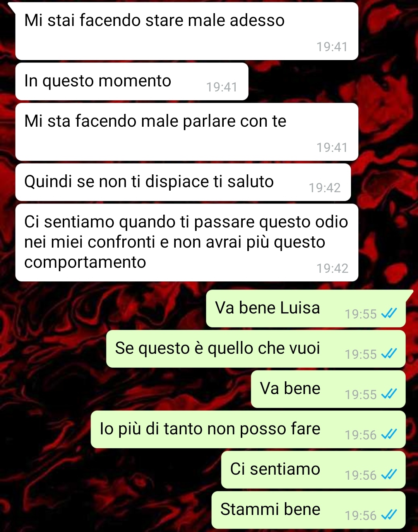Select the 'In questo momento' message bubble
This screenshot has width=418, height=532.
pos(132,81)
